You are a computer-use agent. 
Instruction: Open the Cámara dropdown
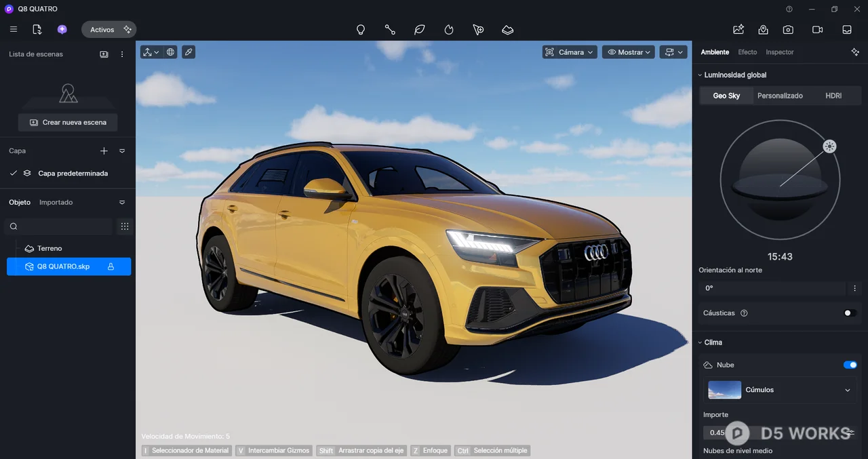(x=570, y=52)
